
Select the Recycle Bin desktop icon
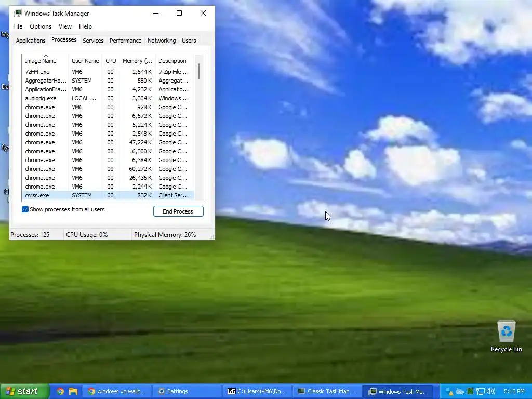506,336
